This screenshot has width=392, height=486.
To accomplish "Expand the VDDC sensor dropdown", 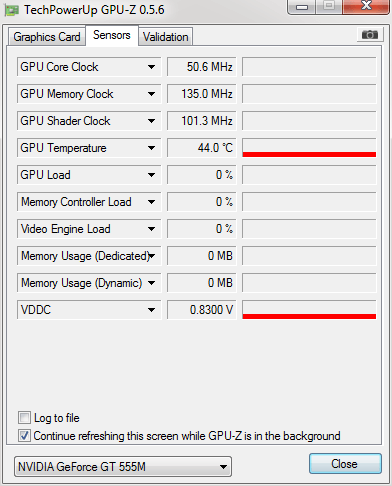I will tap(151, 310).
